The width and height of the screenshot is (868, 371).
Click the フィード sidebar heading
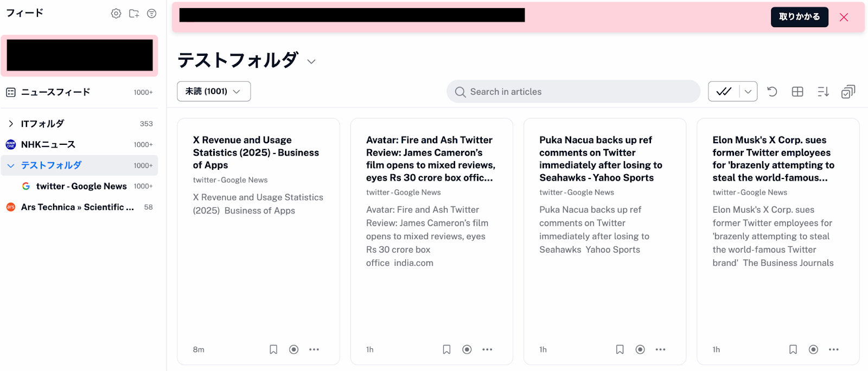click(25, 13)
